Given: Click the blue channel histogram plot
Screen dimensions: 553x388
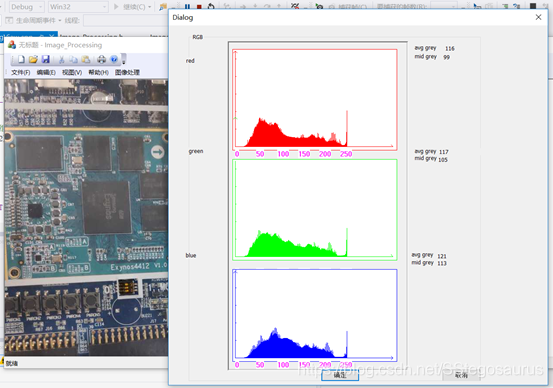Looking at the screenshot, I should point(315,315).
